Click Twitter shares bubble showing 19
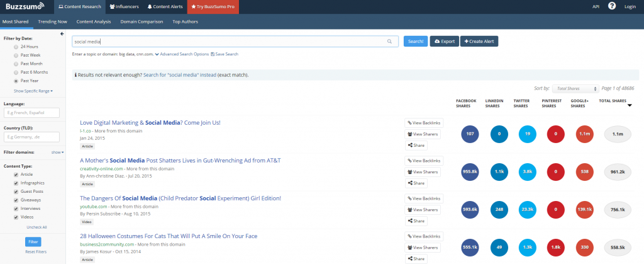The width and height of the screenshot is (644, 264). click(528, 134)
